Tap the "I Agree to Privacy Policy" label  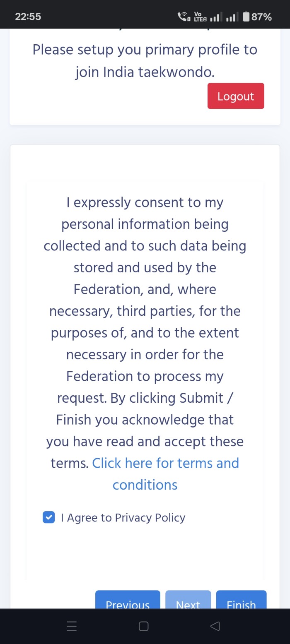(123, 518)
